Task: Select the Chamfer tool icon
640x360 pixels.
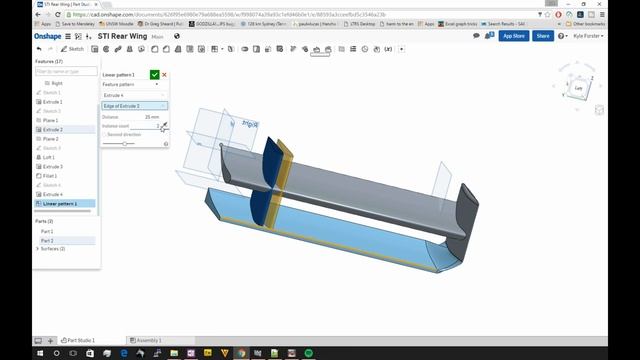Action: coord(166,49)
